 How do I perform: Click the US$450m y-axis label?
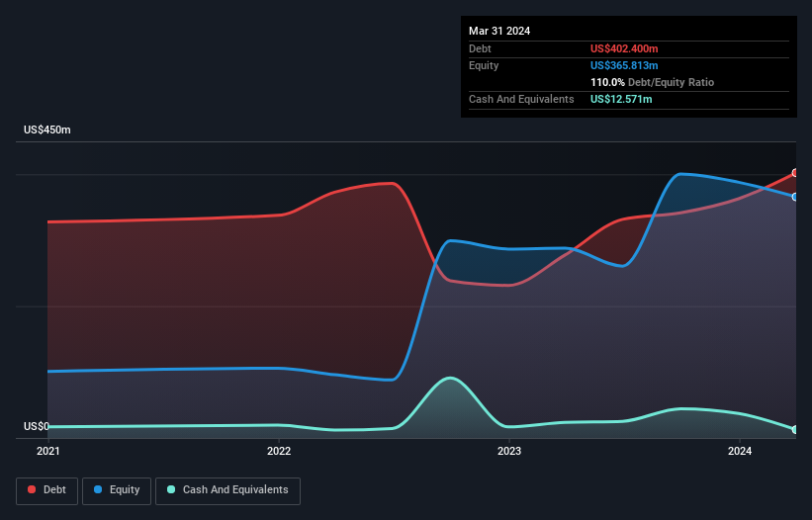(47, 130)
